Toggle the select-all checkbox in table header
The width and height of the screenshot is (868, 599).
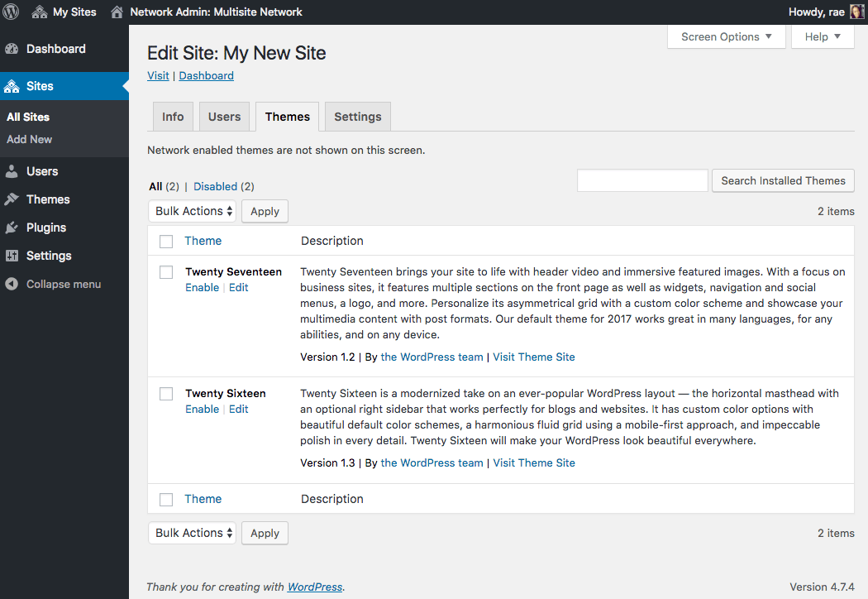coord(166,242)
